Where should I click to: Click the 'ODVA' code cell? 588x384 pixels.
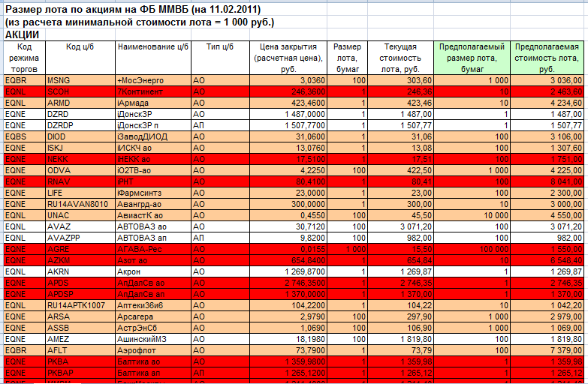click(80, 170)
